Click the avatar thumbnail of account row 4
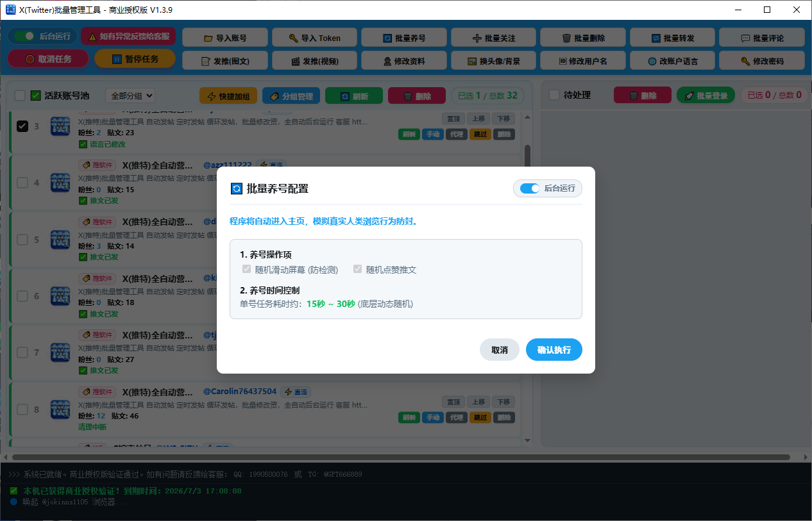The image size is (812, 521). (x=60, y=183)
